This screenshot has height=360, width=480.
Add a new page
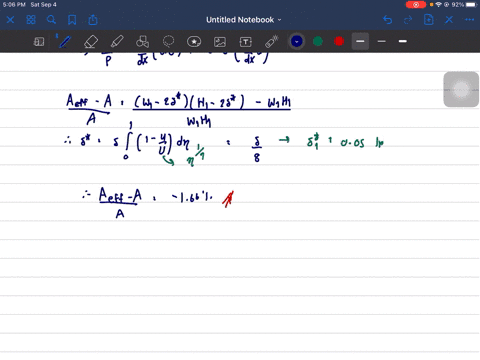coord(429,20)
